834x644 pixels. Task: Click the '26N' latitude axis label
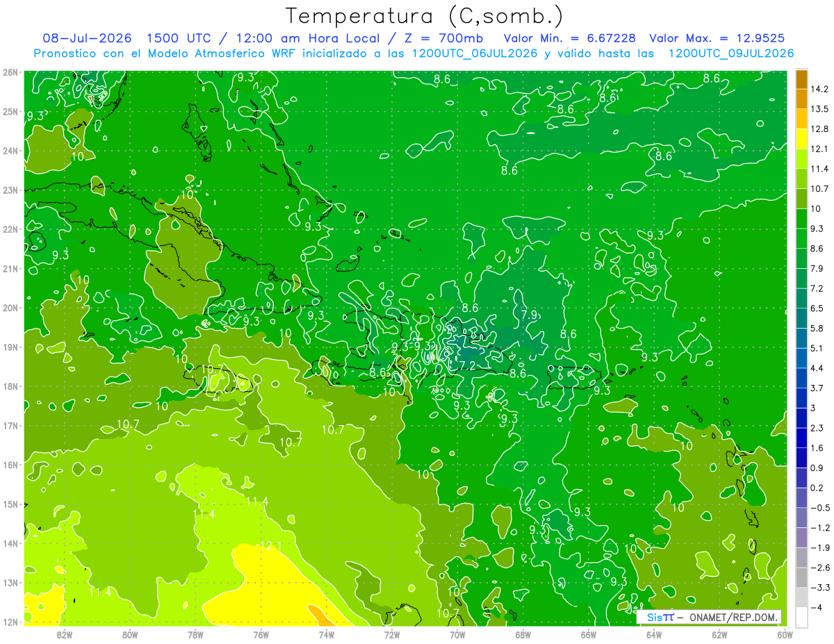click(x=10, y=72)
